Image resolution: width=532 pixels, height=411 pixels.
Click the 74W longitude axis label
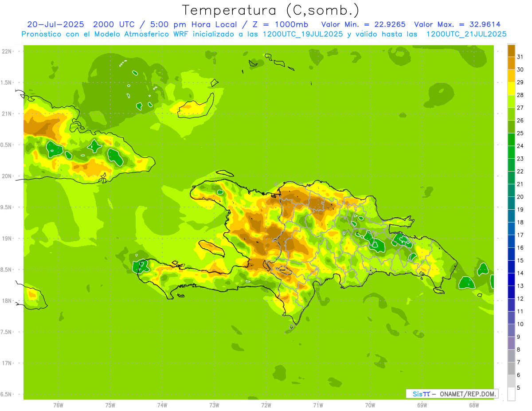[162, 405]
